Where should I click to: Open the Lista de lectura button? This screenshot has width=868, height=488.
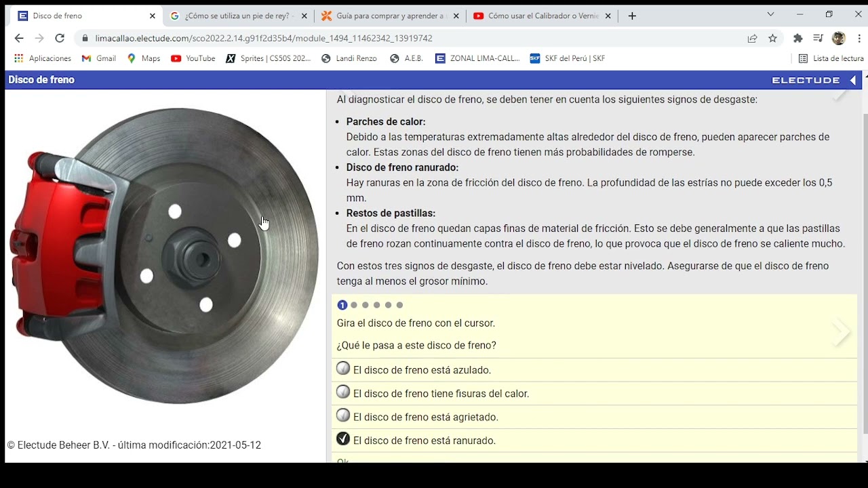pos(831,58)
